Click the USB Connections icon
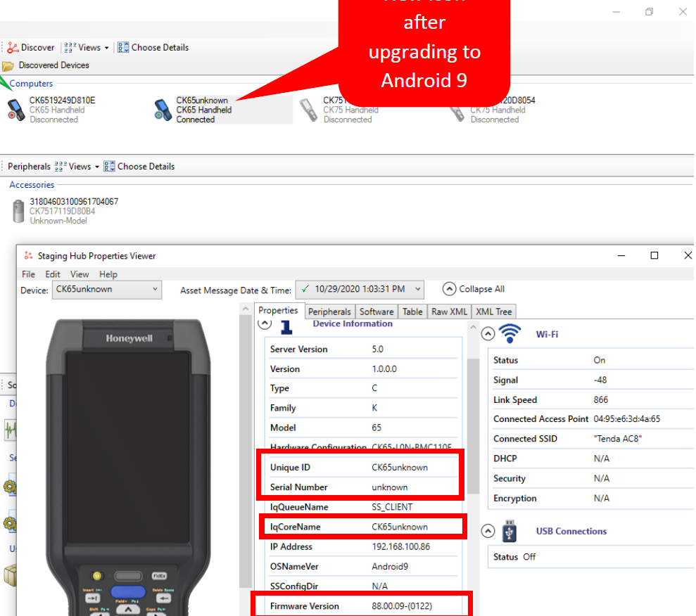Image resolution: width=696 pixels, height=616 pixels. pos(509,531)
